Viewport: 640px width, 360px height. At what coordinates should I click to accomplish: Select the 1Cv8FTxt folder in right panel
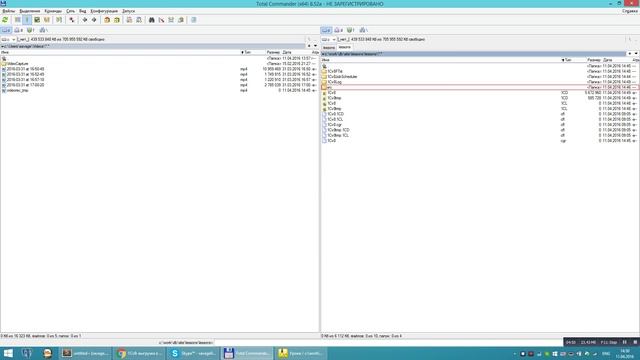[335, 71]
